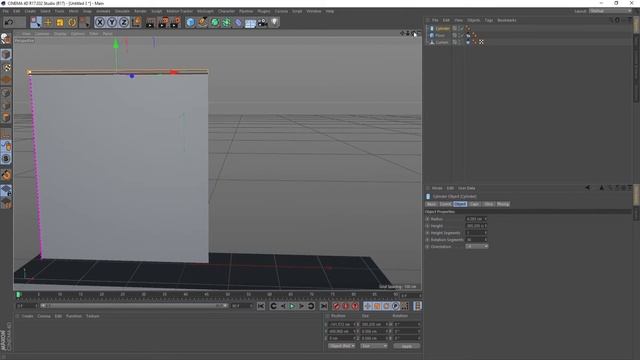Select the Live Selection tool
Image resolution: width=640 pixels, height=360 pixels.
pyautogui.click(x=36, y=22)
